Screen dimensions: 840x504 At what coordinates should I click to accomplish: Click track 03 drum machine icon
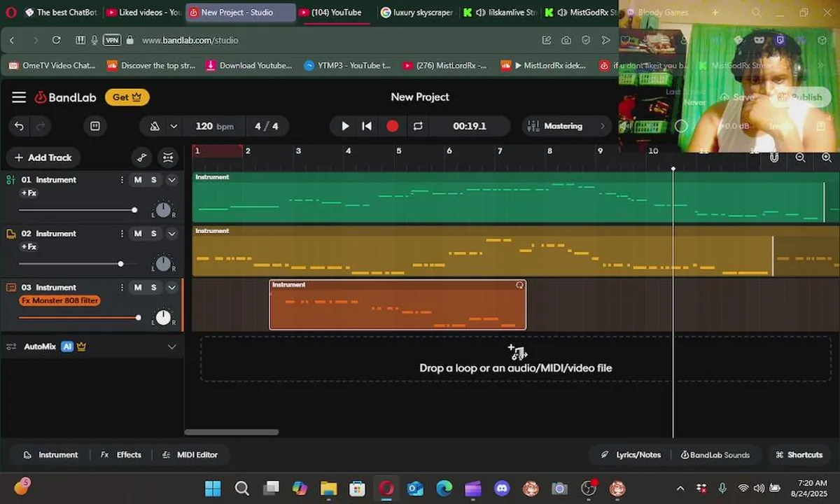tap(10, 288)
